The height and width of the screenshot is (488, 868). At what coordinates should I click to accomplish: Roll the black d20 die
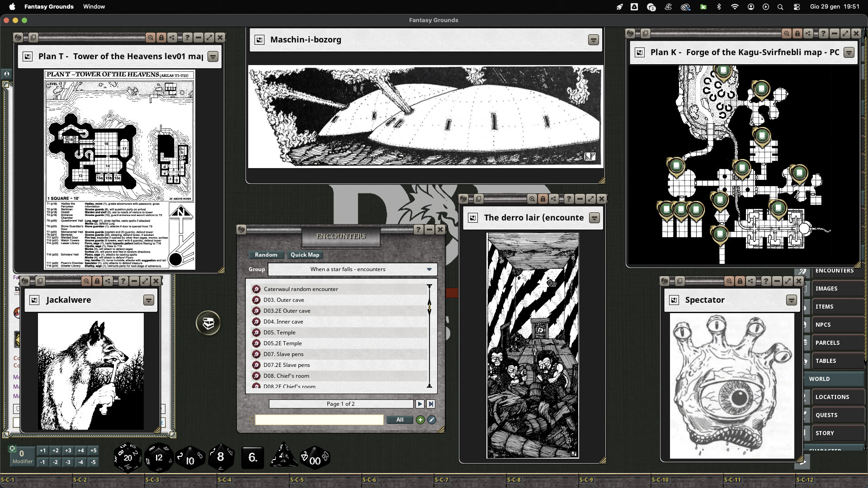(x=128, y=457)
